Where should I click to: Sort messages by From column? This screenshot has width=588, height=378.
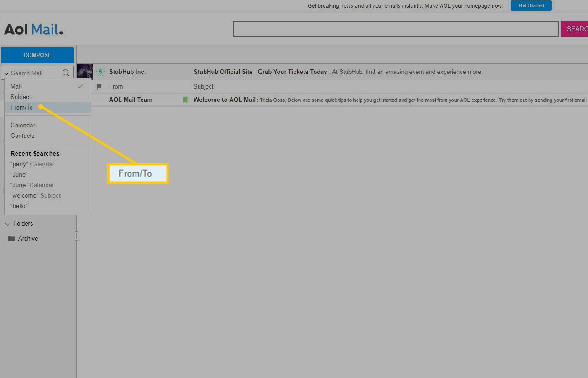pyautogui.click(x=116, y=86)
